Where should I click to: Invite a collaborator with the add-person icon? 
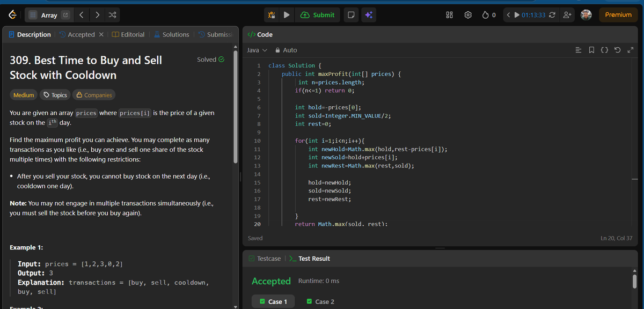click(x=566, y=15)
